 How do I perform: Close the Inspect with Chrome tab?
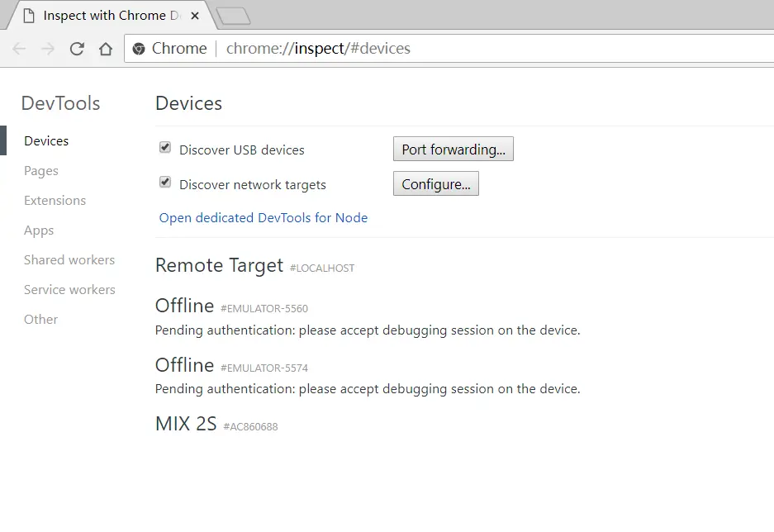click(195, 16)
